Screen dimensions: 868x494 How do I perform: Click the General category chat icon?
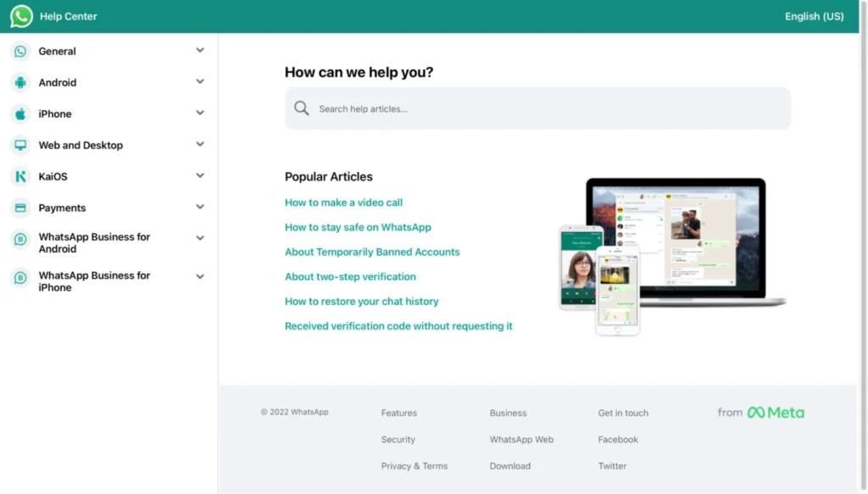click(x=20, y=52)
